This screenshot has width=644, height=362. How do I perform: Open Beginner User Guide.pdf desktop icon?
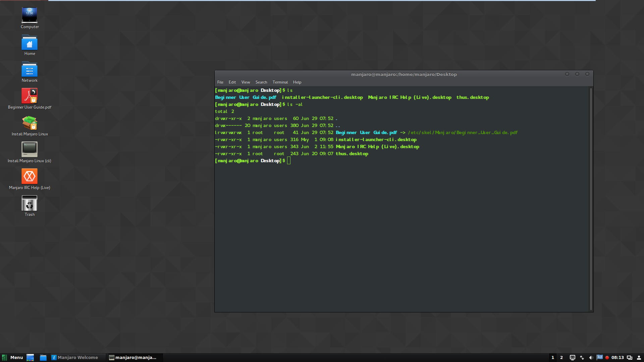(30, 99)
